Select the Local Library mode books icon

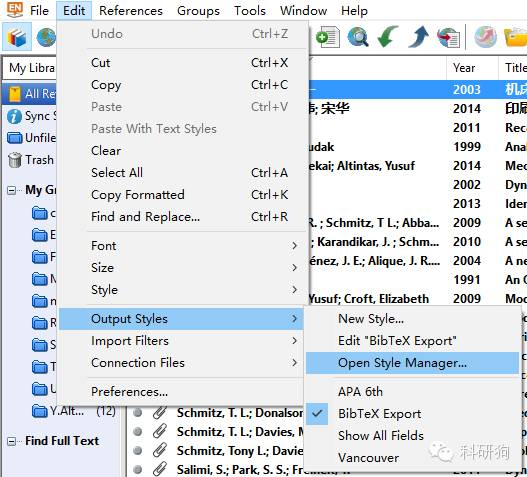tap(16, 37)
